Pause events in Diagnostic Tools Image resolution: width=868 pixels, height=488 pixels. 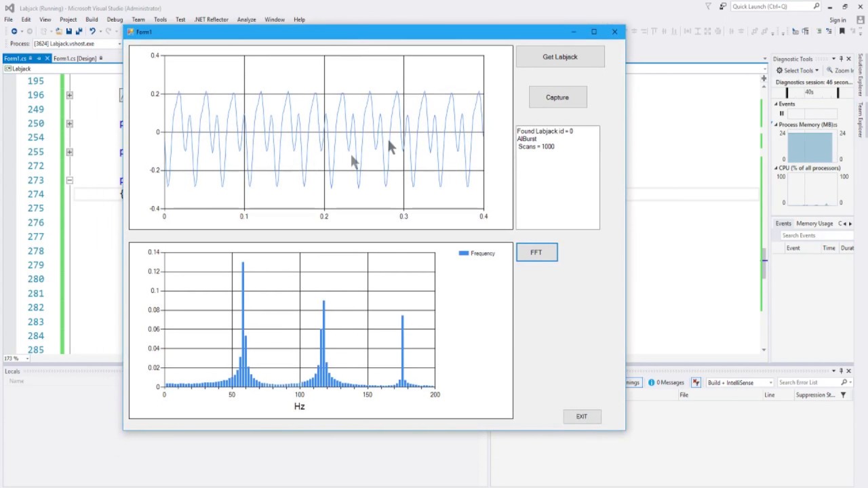pos(781,113)
